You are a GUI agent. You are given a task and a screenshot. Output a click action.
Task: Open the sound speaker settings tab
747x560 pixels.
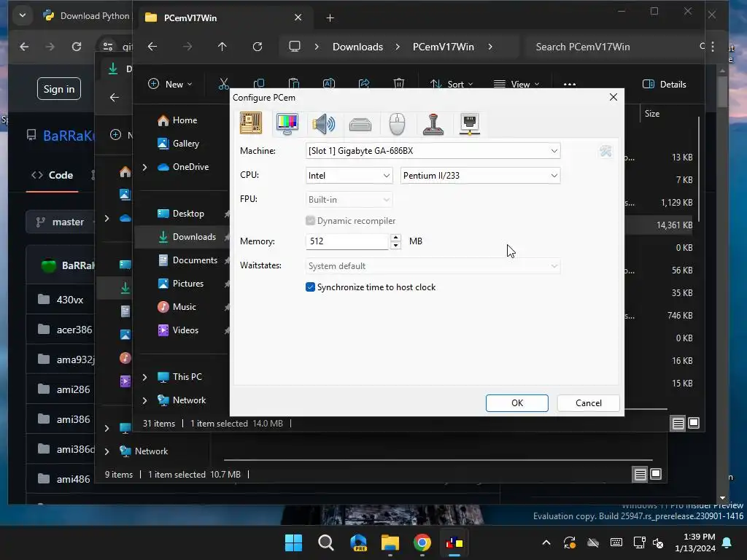click(x=323, y=124)
